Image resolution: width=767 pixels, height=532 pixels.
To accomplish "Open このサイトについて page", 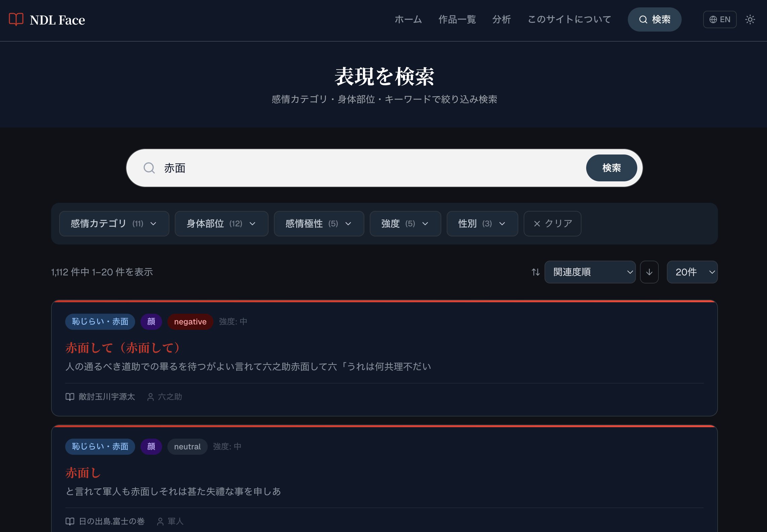I will point(569,19).
